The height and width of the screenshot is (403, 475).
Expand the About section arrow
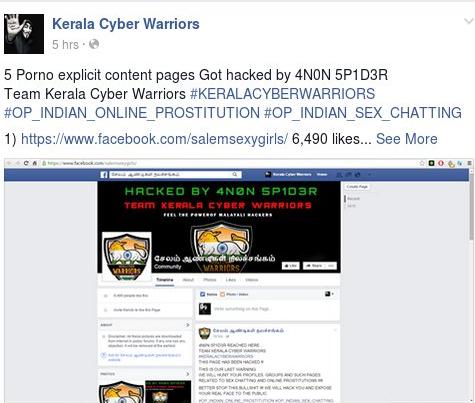point(188,325)
